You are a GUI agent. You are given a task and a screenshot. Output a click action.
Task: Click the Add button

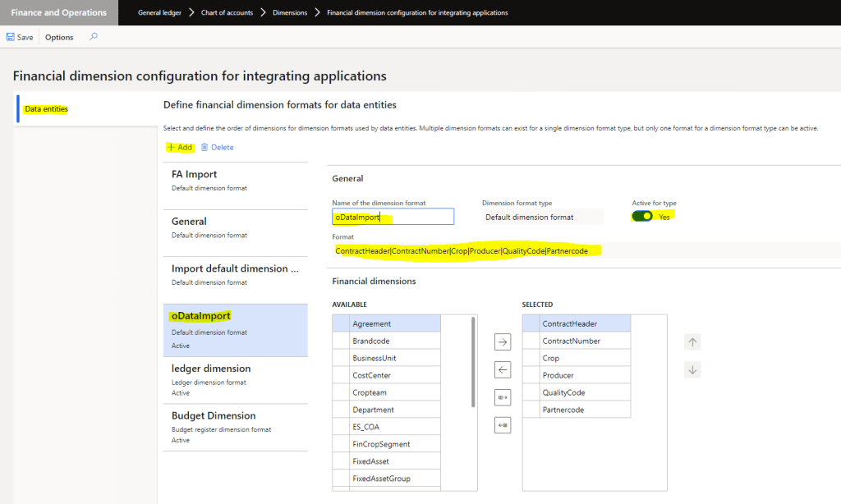(x=180, y=147)
